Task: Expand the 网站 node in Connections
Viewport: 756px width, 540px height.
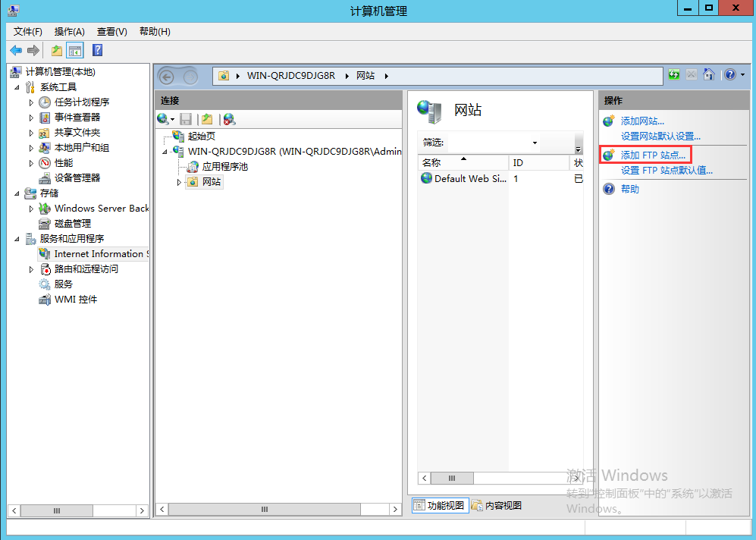Action: pyautogui.click(x=179, y=182)
